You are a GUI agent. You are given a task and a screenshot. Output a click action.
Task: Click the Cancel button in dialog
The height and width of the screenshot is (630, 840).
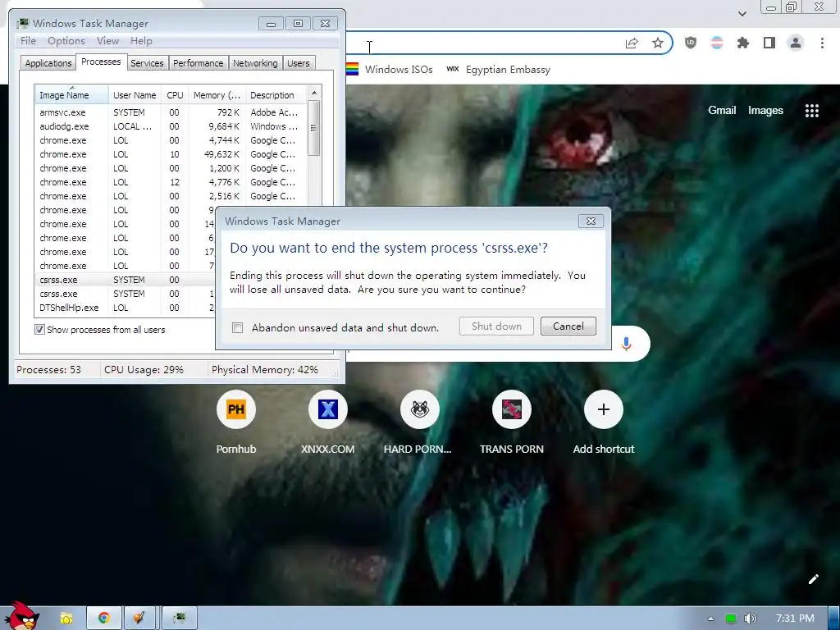pyautogui.click(x=568, y=326)
